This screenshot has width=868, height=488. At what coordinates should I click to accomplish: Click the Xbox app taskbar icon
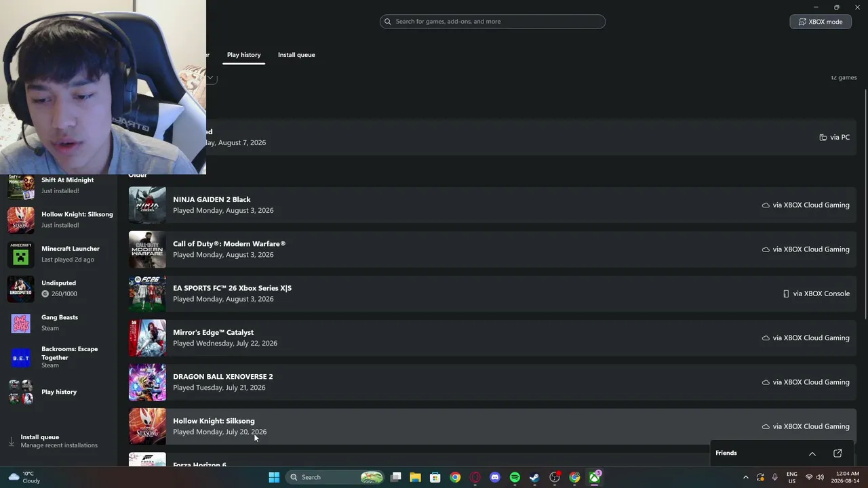[595, 477]
